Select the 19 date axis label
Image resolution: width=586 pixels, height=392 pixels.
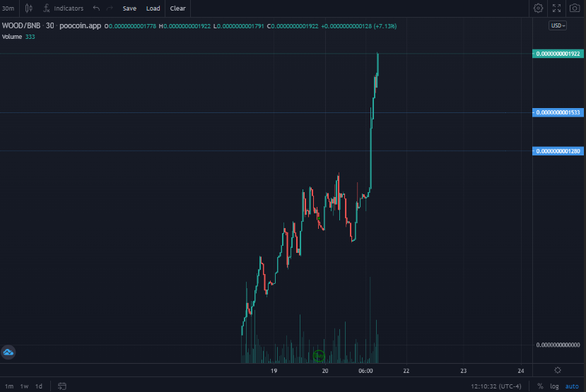tap(274, 371)
